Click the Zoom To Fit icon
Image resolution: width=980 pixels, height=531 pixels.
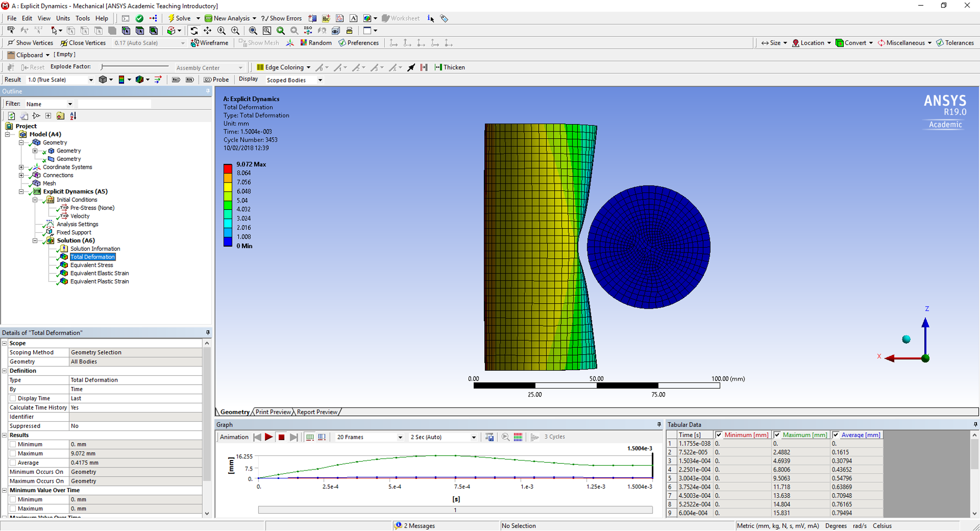pos(253,30)
